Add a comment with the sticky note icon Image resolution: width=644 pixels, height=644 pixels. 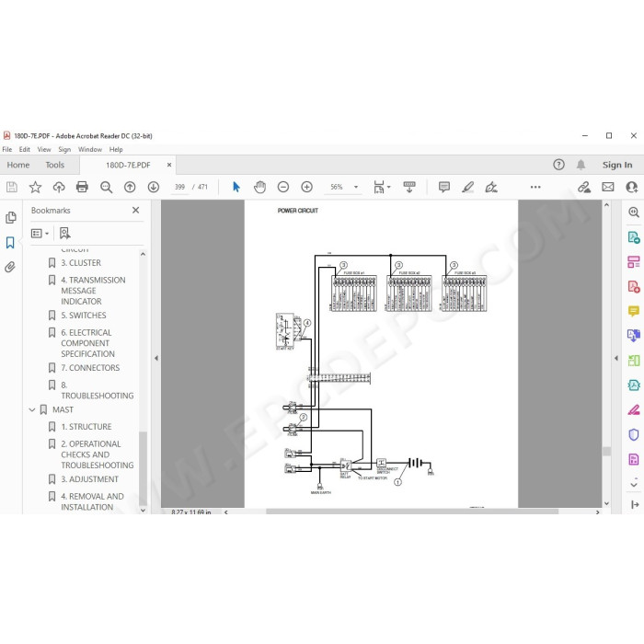coord(444,188)
